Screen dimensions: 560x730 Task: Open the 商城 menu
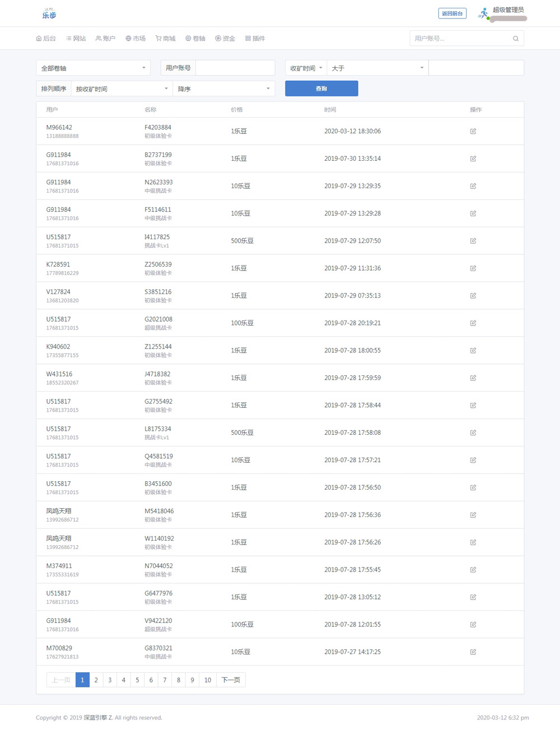[x=166, y=39]
